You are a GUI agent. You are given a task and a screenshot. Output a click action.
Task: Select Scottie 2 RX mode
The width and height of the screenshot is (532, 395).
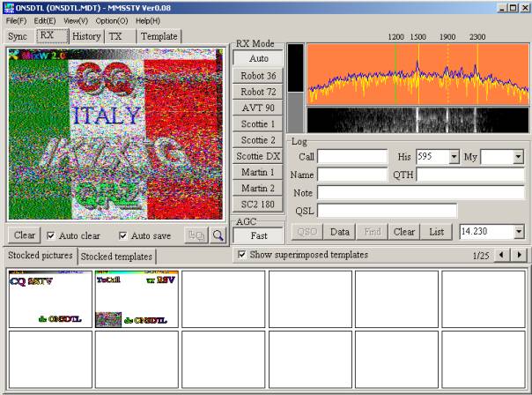coord(258,140)
